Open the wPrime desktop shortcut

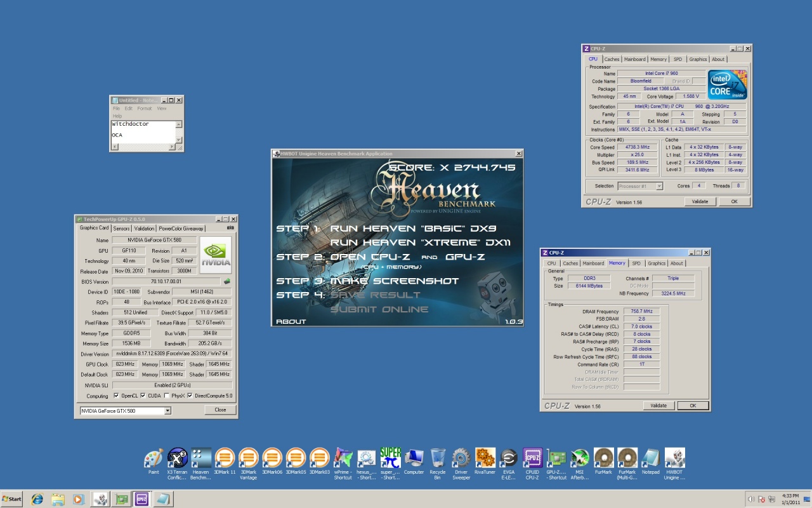(343, 458)
